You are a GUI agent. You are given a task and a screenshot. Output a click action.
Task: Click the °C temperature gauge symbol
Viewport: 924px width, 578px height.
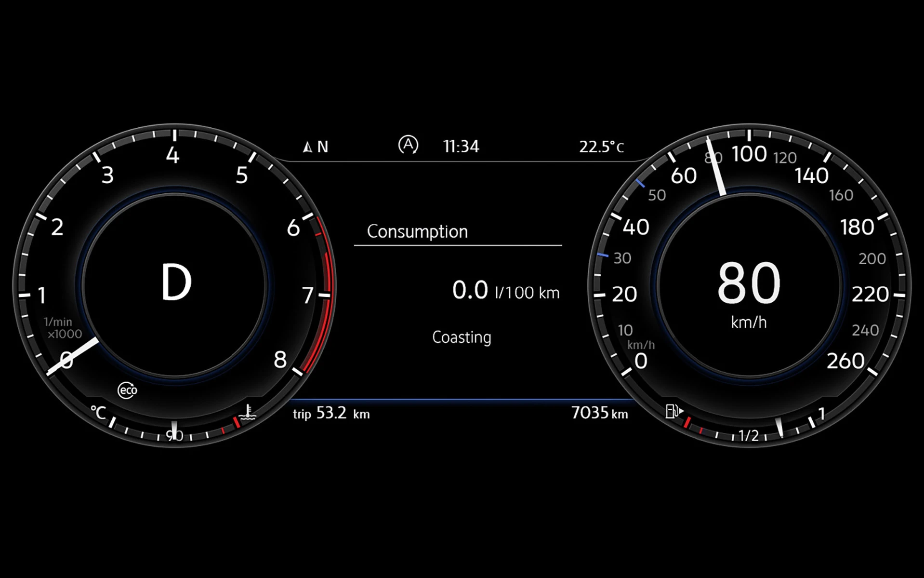pos(98,413)
